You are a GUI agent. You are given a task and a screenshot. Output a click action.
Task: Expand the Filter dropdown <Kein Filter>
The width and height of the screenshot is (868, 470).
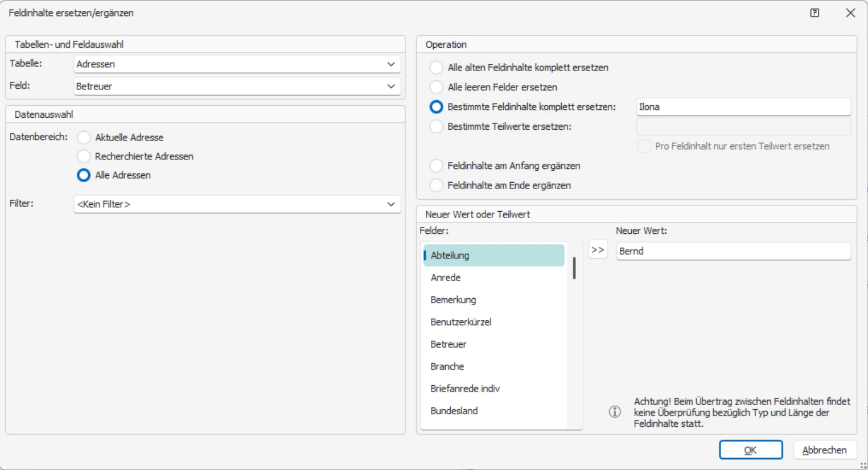(237, 204)
